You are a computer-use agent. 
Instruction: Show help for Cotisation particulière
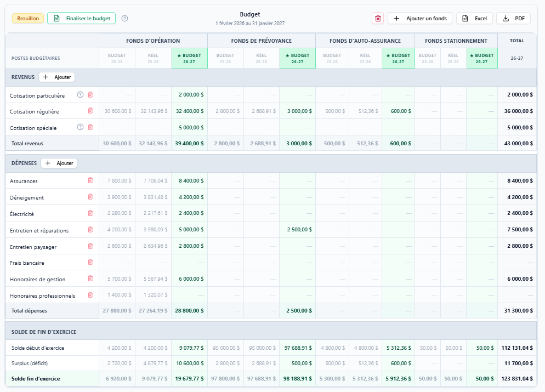click(80, 94)
